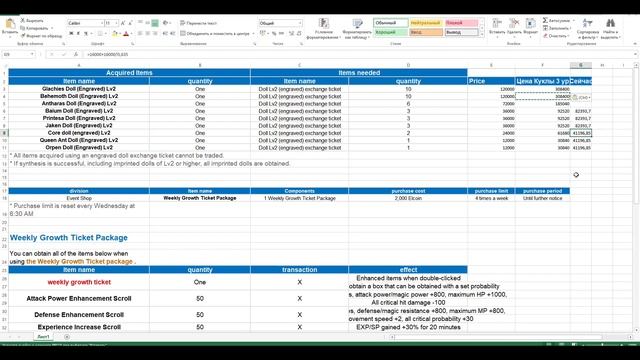
Task: Open Format as Table gallery
Action: pyautogui.click(x=357, y=29)
